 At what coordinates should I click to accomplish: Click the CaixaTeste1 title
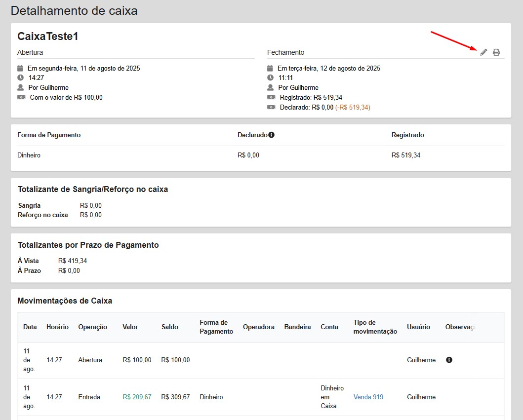pyautogui.click(x=48, y=37)
